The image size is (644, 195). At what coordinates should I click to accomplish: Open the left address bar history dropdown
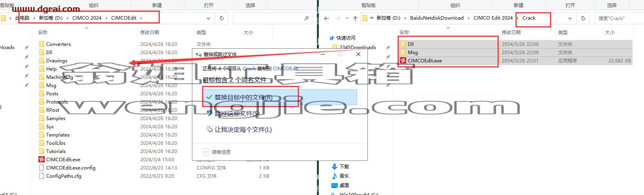coord(208,18)
